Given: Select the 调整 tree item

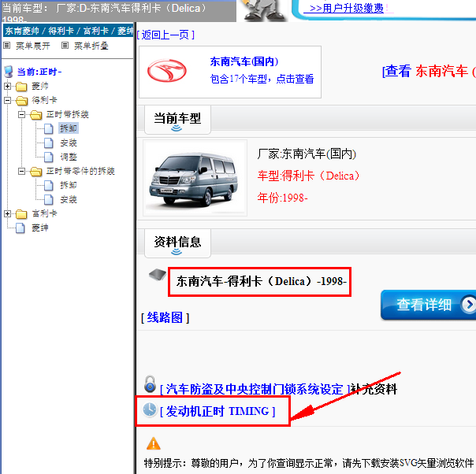Looking at the screenshot, I should tap(69, 157).
